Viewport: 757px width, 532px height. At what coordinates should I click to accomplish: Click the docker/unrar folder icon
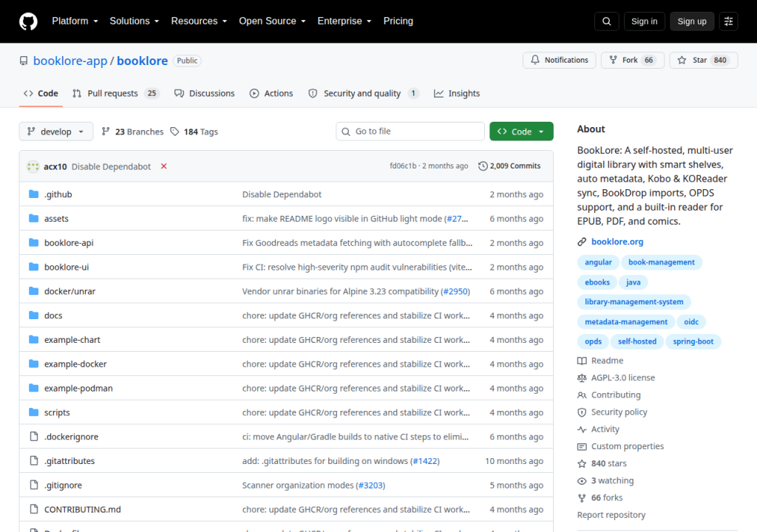[34, 291]
